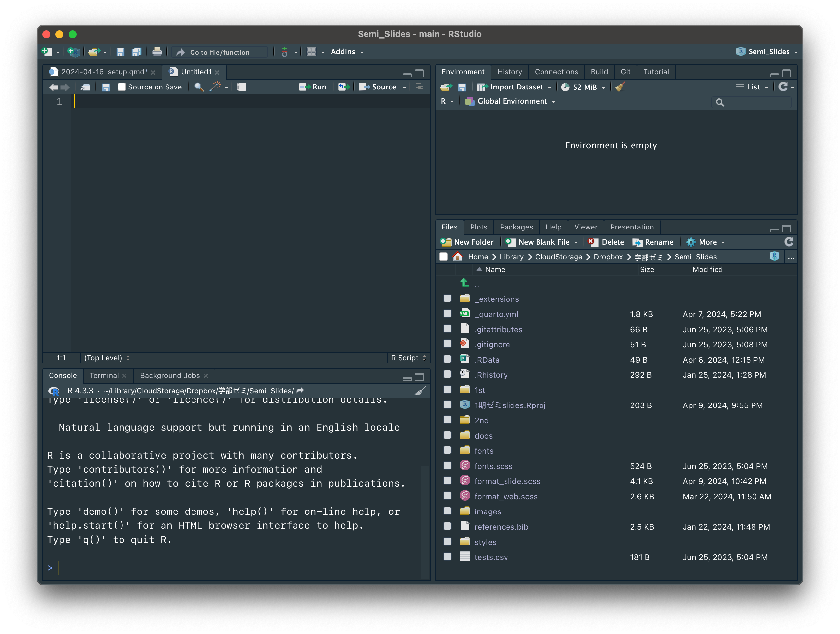Enable the Source on Save checkbox
Image resolution: width=840 pixels, height=634 pixels.
(x=122, y=87)
